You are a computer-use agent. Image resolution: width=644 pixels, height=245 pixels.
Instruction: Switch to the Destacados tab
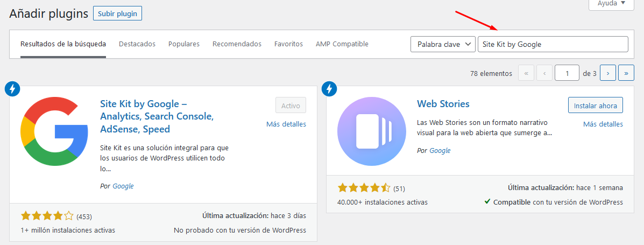[x=137, y=44]
